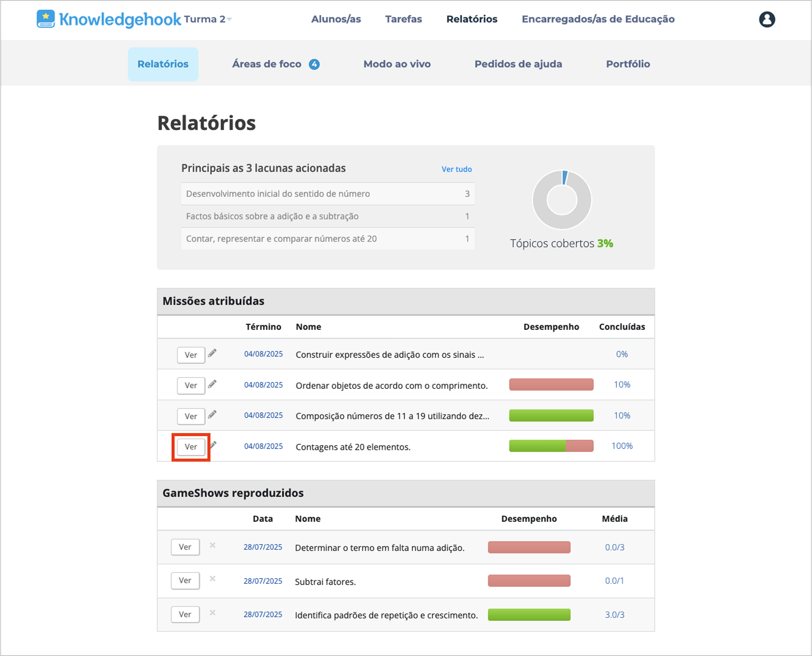Image resolution: width=812 pixels, height=656 pixels.
Task: Select gap Desenvolvimento inicial do sentido de número
Action: (x=328, y=194)
